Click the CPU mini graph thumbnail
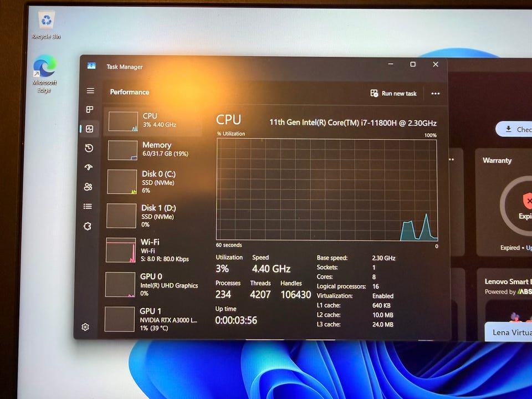Screen dimensions: 532x399 [x=123, y=121]
